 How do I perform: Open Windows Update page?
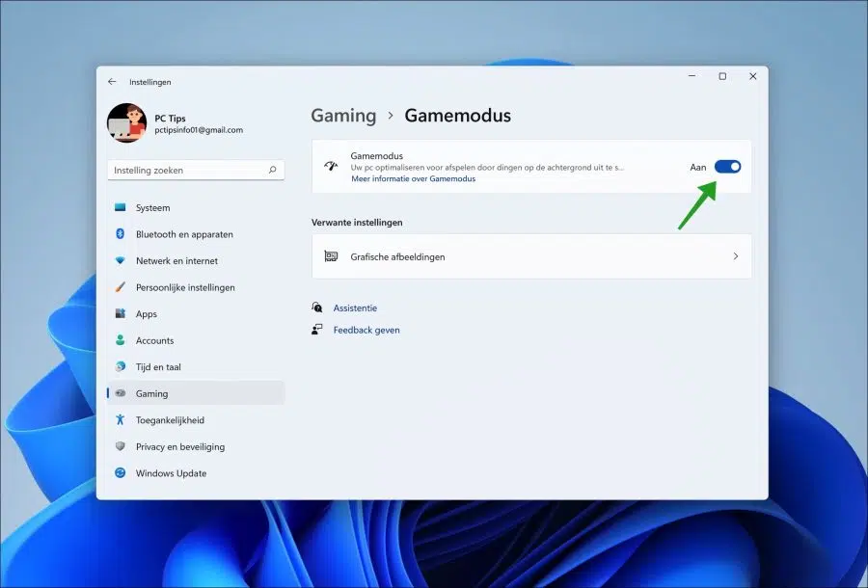point(196,473)
